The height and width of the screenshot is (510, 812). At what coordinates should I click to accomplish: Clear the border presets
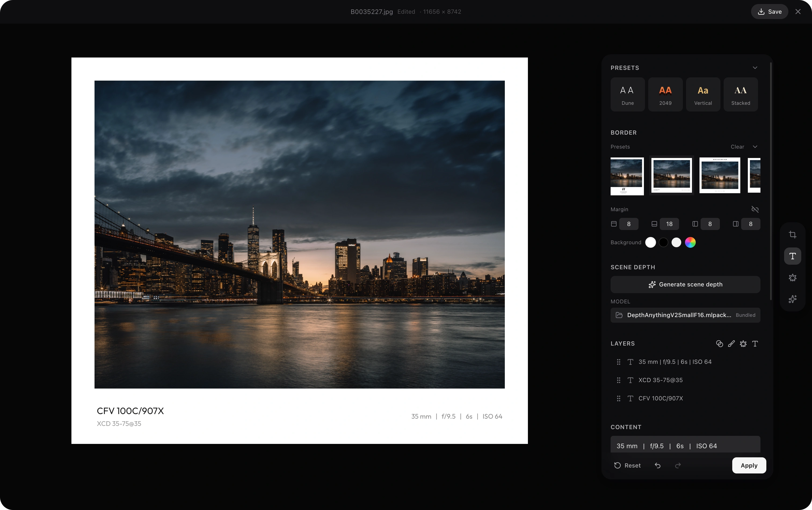click(737, 147)
